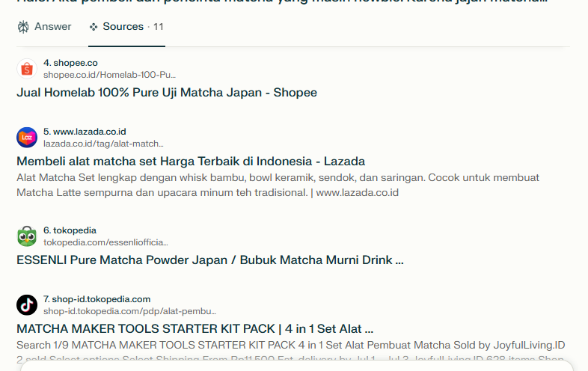Image resolution: width=588 pixels, height=371 pixels.
Task: Open the MATCHA MAKER TOOLS STARTER KIT link
Action: 195,329
